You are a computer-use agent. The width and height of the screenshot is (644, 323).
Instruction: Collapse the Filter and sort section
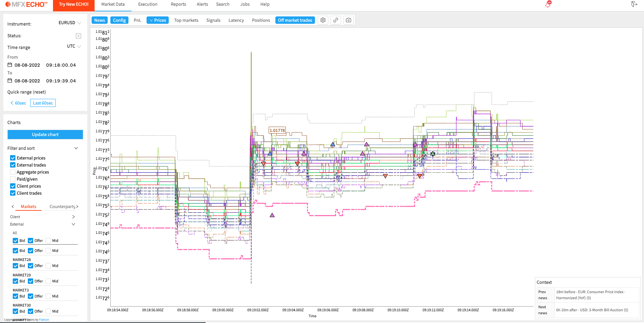click(76, 148)
